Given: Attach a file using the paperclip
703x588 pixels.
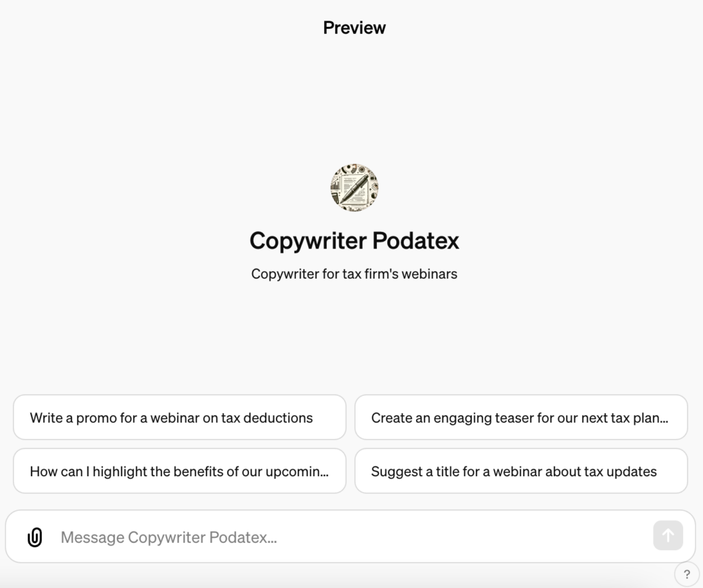Looking at the screenshot, I should tap(34, 537).
